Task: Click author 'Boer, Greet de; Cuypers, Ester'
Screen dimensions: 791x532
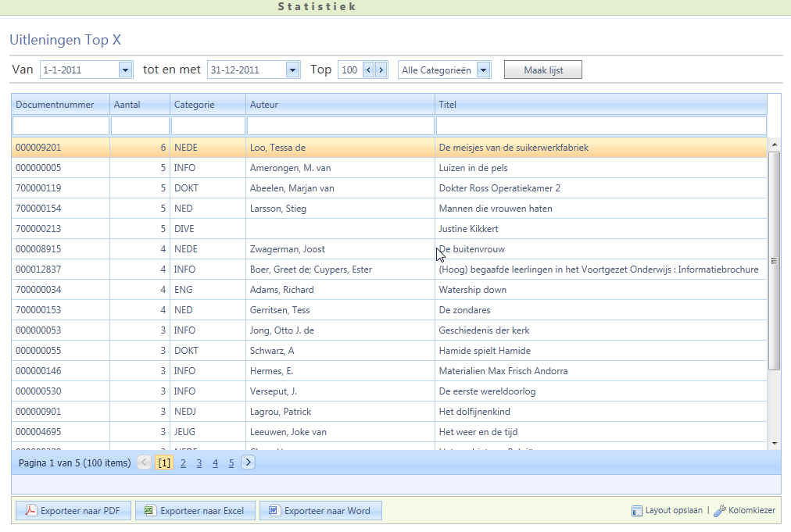Action: point(311,270)
